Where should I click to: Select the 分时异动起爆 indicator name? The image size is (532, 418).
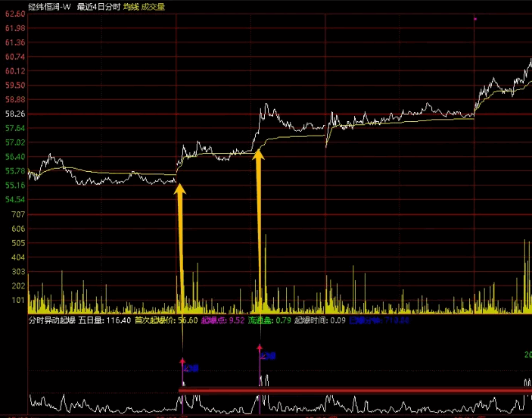coord(52,320)
